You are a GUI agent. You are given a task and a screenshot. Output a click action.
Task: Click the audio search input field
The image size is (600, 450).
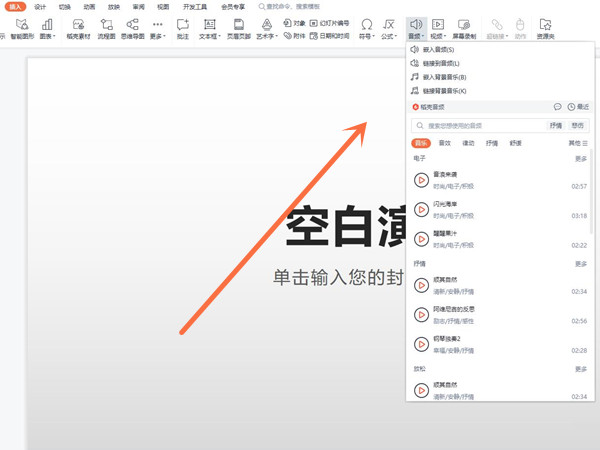pyautogui.click(x=480, y=126)
